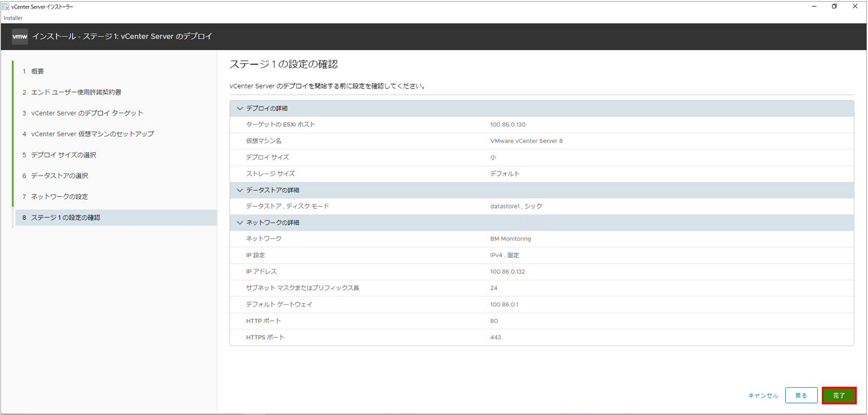868x415 pixels.
Task: Click subnet prefix value 24
Action: click(x=493, y=288)
